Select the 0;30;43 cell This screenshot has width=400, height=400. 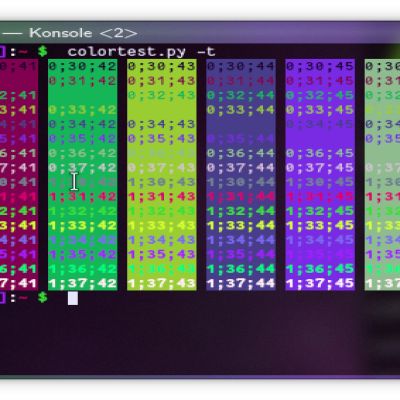[x=162, y=66]
